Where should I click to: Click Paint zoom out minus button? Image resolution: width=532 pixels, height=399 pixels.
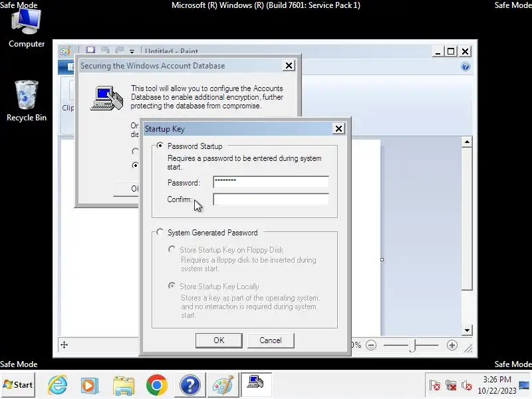[x=371, y=345]
